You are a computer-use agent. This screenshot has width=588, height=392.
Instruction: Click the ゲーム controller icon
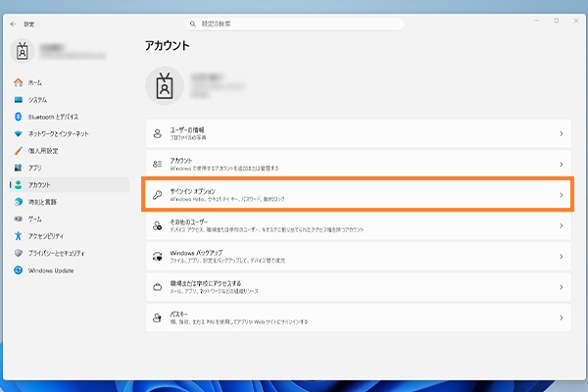pos(18,219)
